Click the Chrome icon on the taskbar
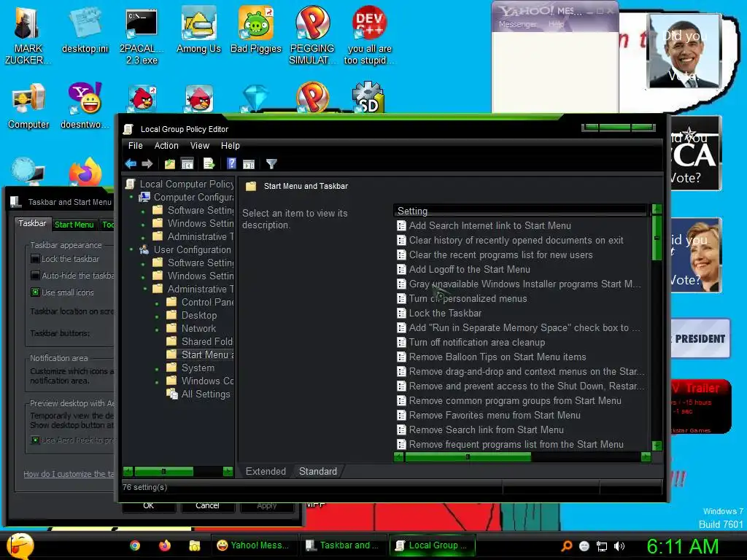 [135, 545]
